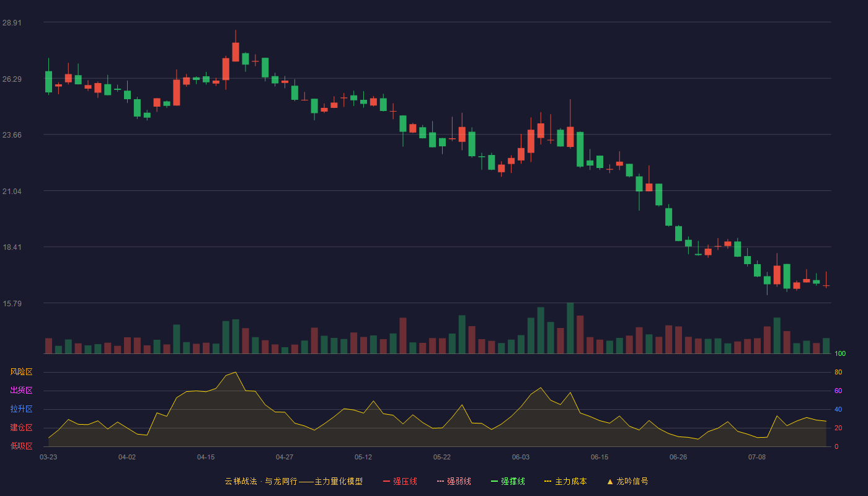Click the 云梯战法 主力量化模型 title text
The height and width of the screenshot is (496, 868).
pos(293,481)
